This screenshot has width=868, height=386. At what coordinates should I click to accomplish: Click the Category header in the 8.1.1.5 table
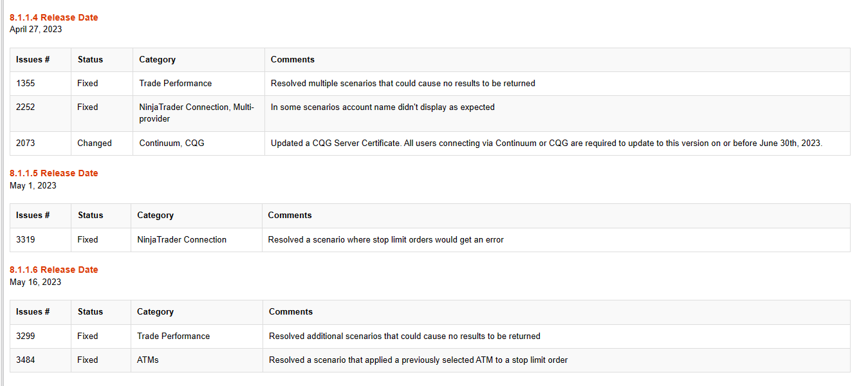(x=155, y=216)
